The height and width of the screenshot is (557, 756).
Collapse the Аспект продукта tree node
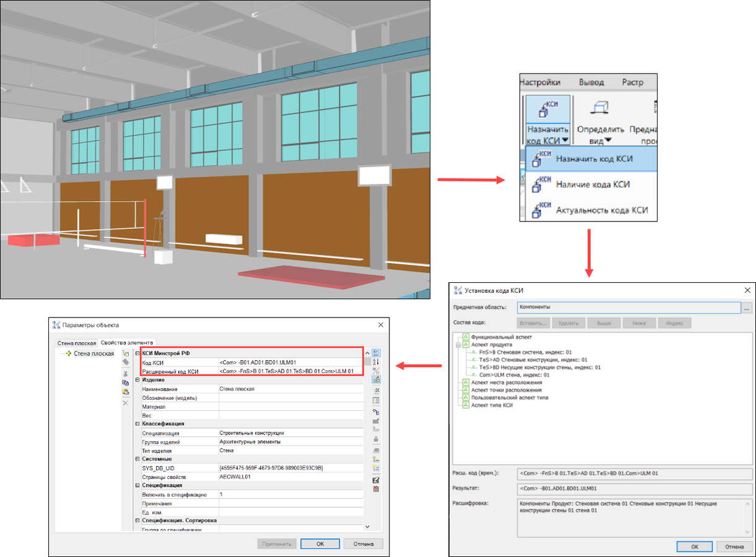click(x=458, y=345)
